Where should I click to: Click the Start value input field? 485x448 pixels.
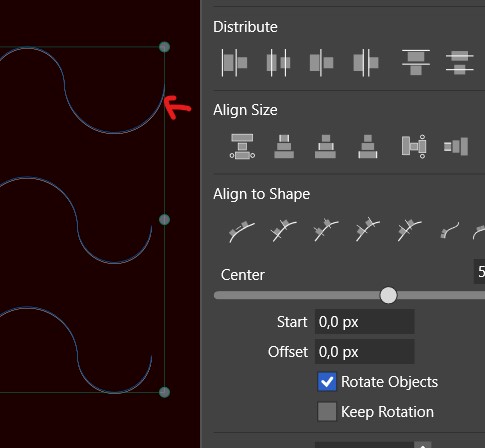click(x=365, y=322)
